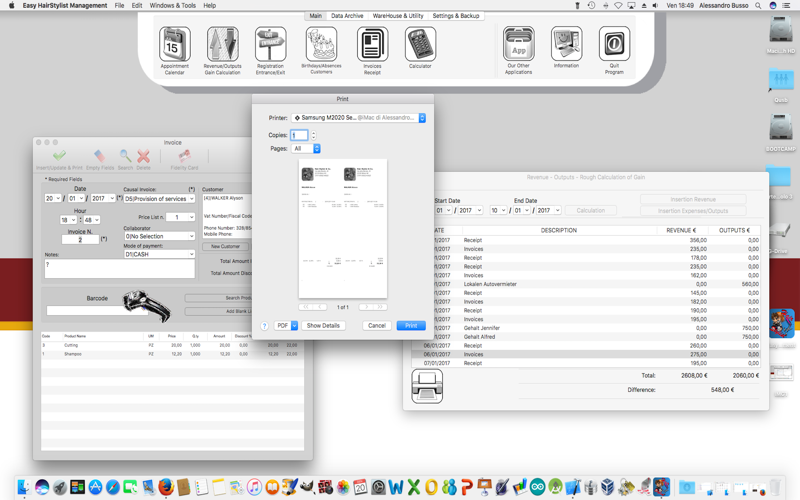This screenshot has height=500, width=800.
Task: Switch to the Data Archive tab
Action: (347, 16)
